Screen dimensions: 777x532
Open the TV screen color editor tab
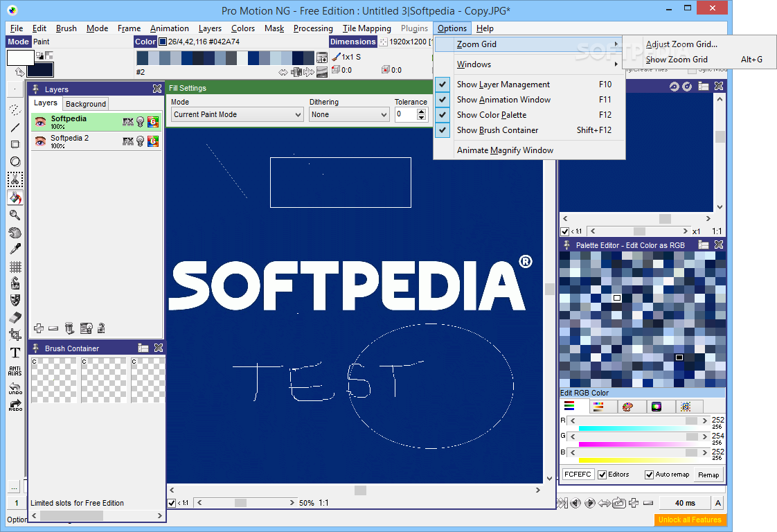(x=656, y=407)
